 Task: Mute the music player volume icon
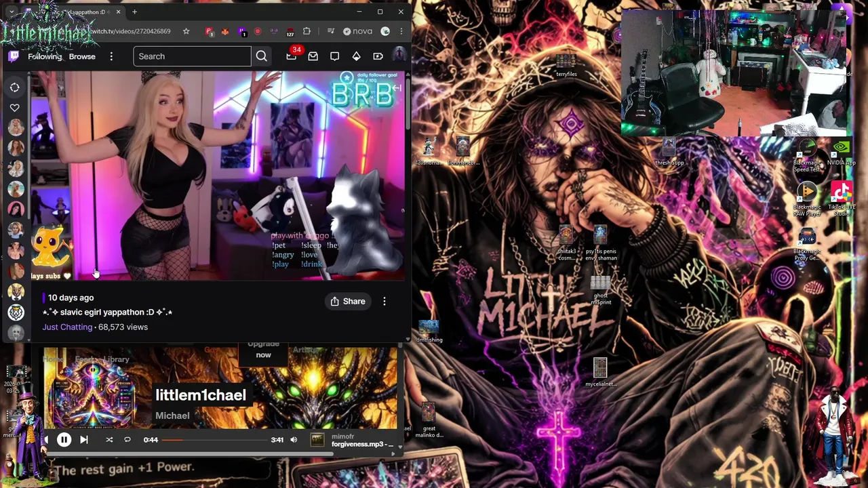pyautogui.click(x=294, y=440)
